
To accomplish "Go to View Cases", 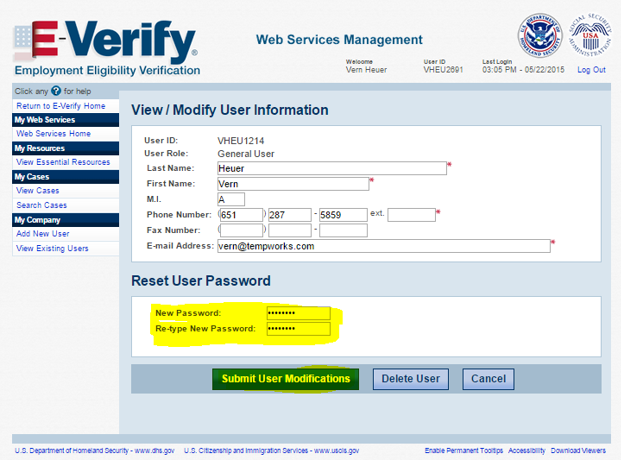I will [38, 191].
